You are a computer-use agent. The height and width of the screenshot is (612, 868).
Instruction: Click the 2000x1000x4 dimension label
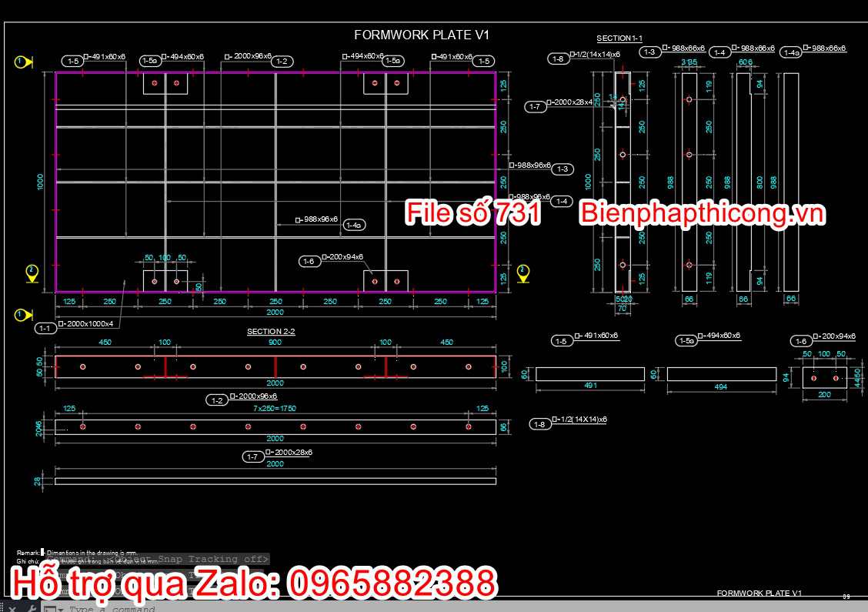(88, 323)
